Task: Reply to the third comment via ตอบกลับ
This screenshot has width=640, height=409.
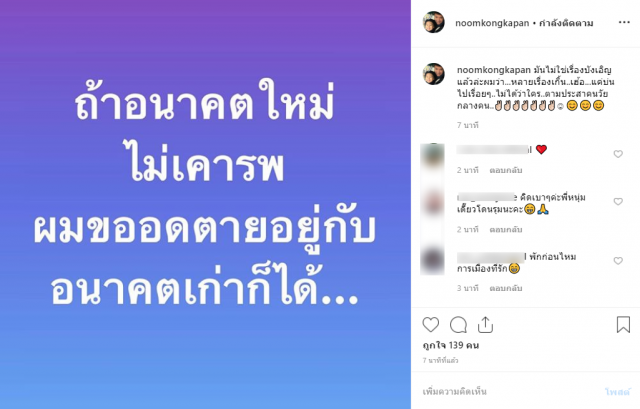Action: coord(506,289)
